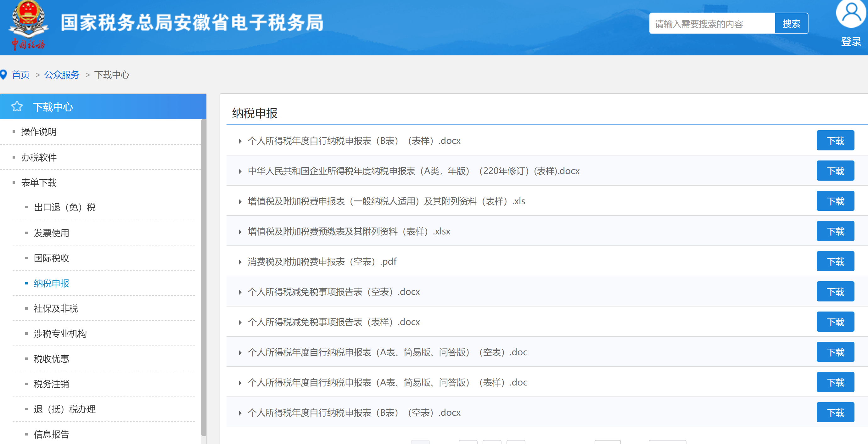
Task: Select 发票使用 sidebar item
Action: 51,233
